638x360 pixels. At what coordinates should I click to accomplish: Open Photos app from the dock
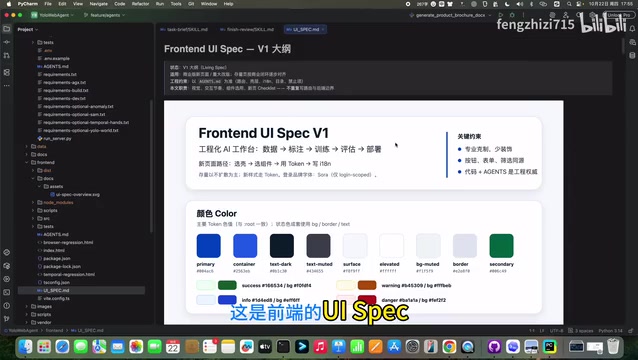[136, 347]
